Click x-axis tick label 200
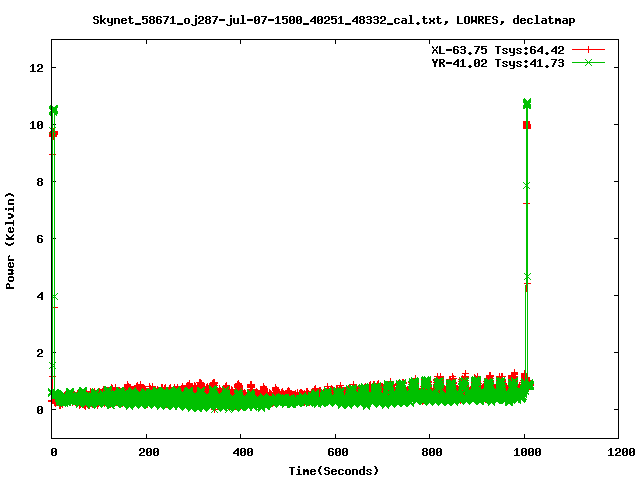This screenshot has height=480, width=640. tap(149, 452)
